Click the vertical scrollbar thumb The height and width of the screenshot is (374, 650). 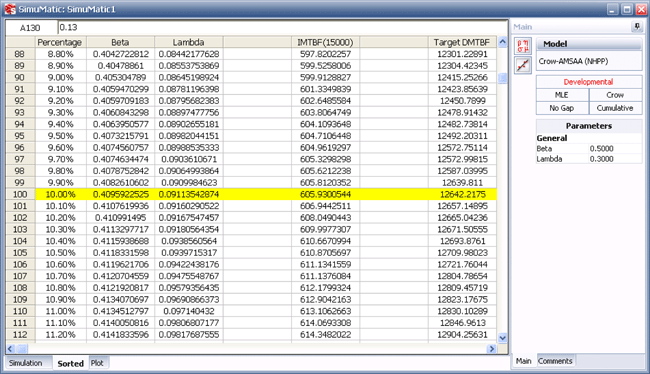pyautogui.click(x=502, y=78)
